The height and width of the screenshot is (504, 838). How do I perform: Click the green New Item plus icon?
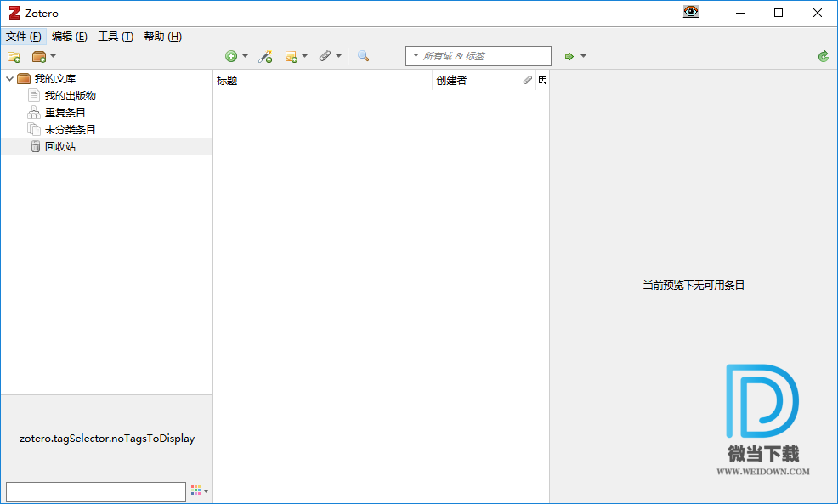click(231, 56)
